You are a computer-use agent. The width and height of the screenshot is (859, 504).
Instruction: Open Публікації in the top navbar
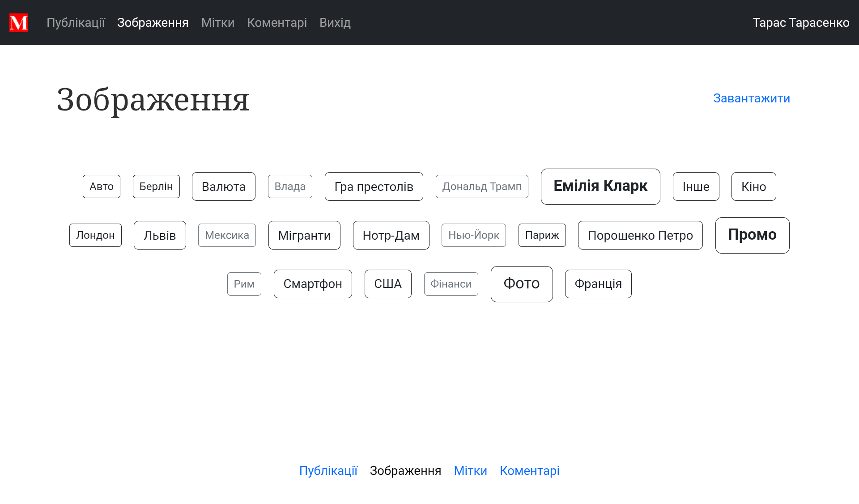coord(76,23)
